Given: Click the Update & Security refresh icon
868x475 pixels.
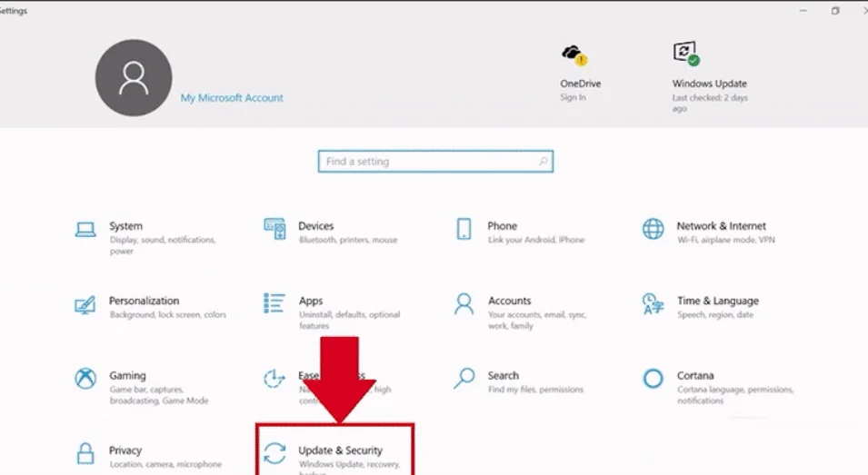Looking at the screenshot, I should (274, 452).
